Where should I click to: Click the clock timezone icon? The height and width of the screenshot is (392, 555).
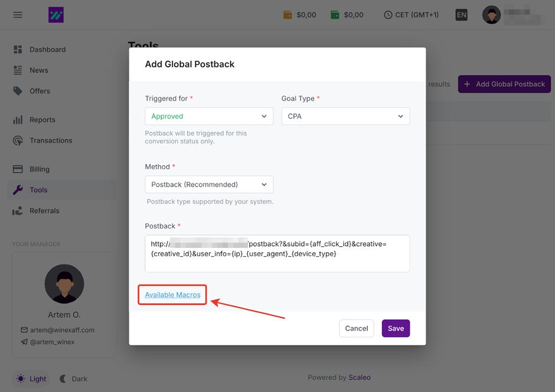(x=388, y=15)
